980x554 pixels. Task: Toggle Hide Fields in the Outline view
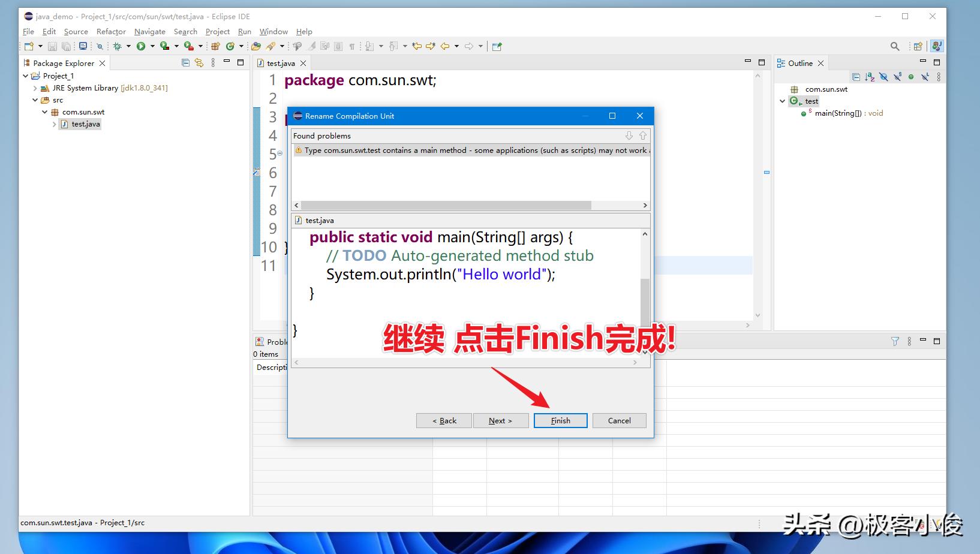883,77
